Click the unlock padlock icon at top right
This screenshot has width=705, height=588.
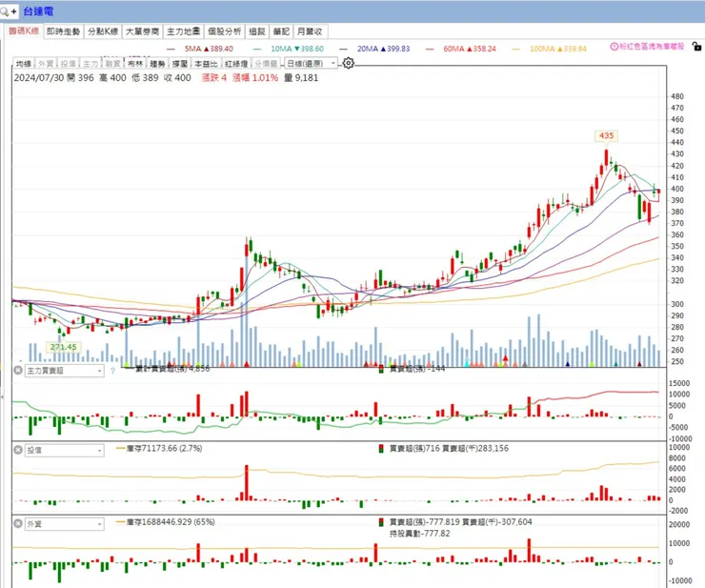click(x=696, y=46)
